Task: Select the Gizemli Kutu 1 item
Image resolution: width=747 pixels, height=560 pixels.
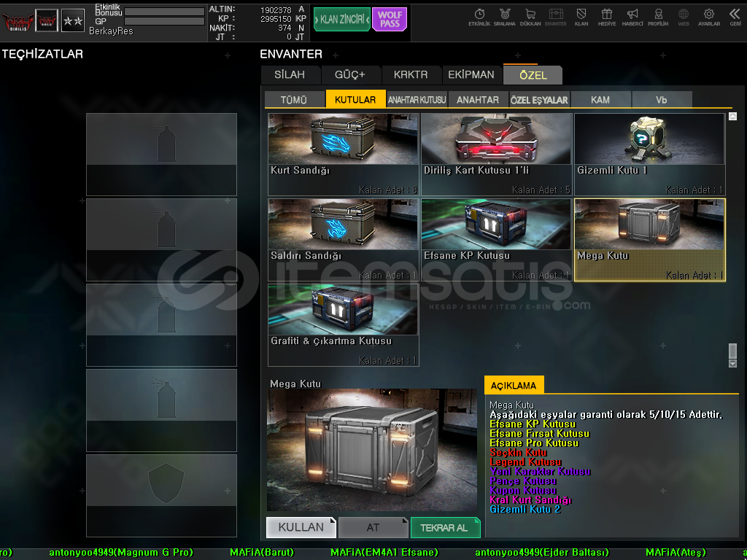Action: click(x=649, y=153)
